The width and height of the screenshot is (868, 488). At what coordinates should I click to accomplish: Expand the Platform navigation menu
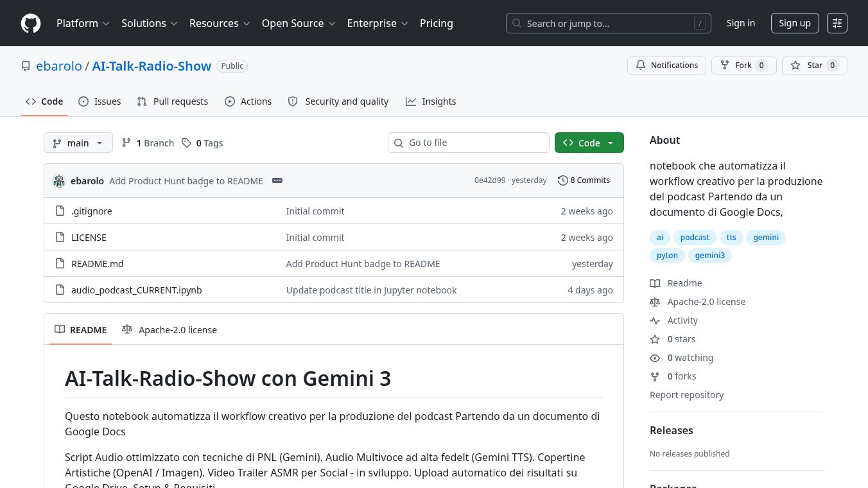(83, 23)
